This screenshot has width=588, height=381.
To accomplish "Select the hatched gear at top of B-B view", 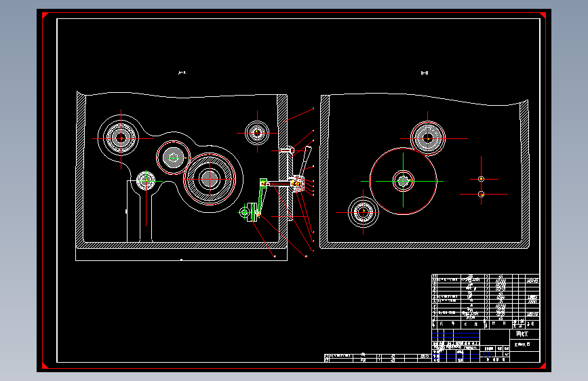I will [x=428, y=138].
